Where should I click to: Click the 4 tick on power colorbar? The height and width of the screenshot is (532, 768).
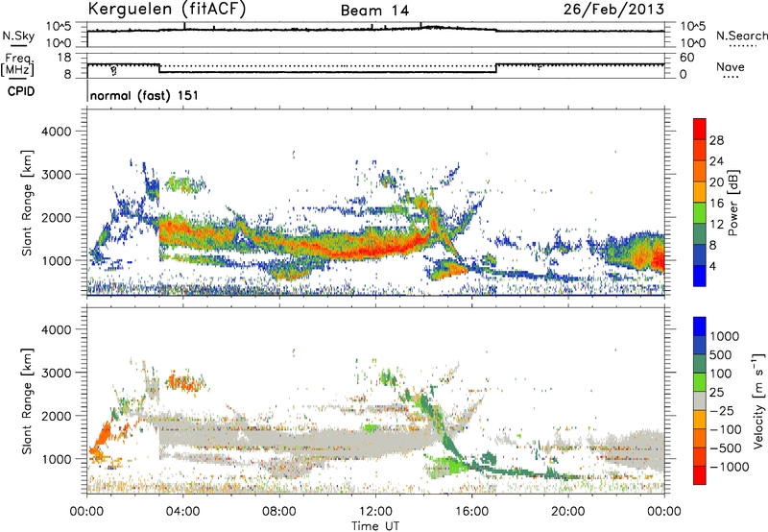pos(712,266)
